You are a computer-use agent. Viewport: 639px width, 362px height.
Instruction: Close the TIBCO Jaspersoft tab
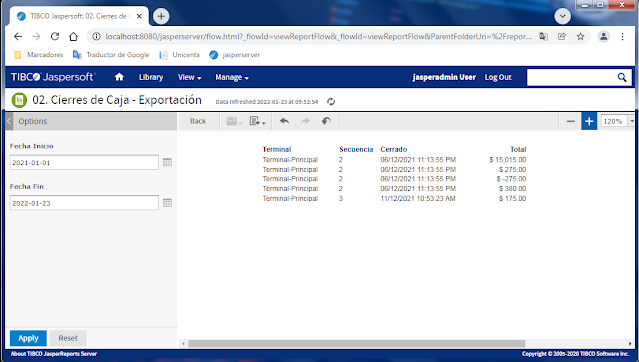(x=139, y=16)
